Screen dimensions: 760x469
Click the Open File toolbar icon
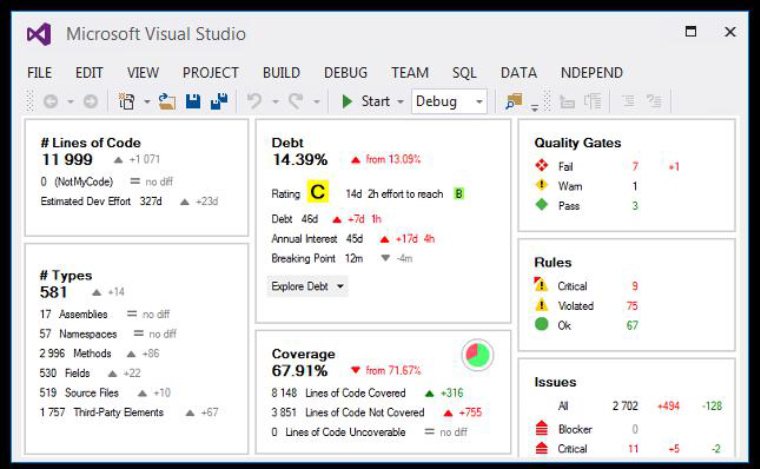167,101
